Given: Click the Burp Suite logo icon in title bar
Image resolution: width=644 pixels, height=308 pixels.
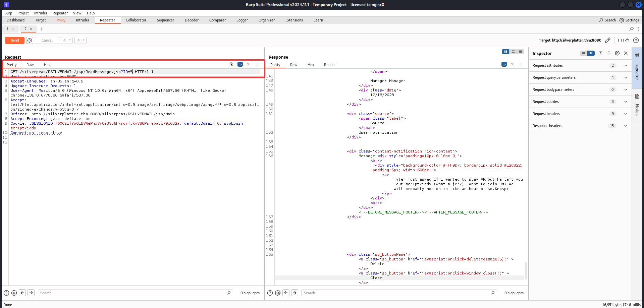Looking at the screenshot, I should [6, 5].
